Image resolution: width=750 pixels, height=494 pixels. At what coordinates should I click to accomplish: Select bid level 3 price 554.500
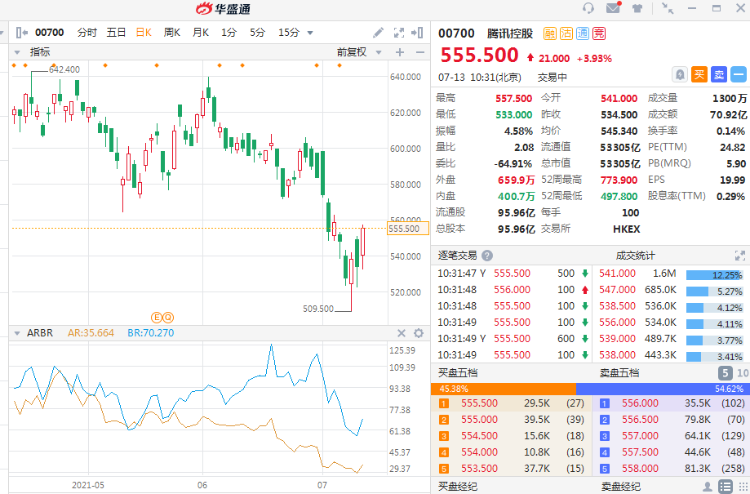479,436
